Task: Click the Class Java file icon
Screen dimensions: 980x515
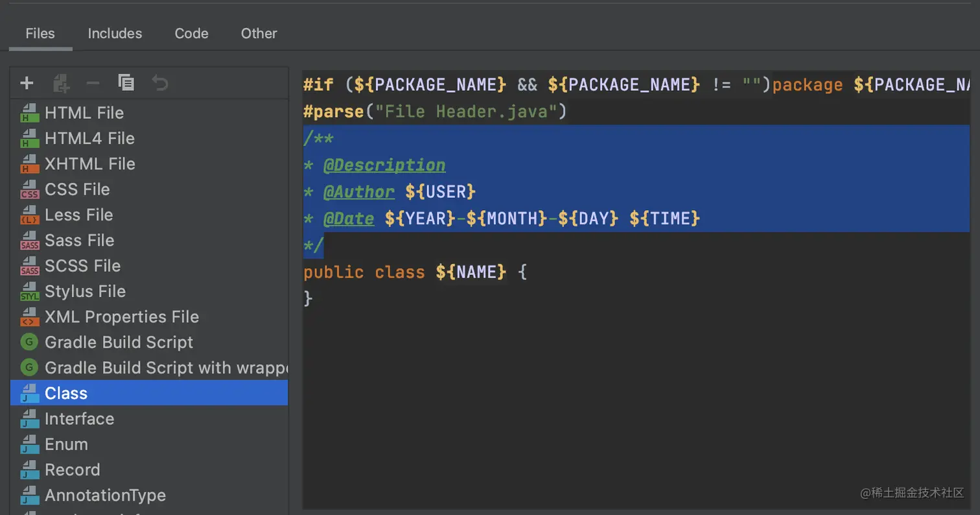Action: pyautogui.click(x=29, y=394)
